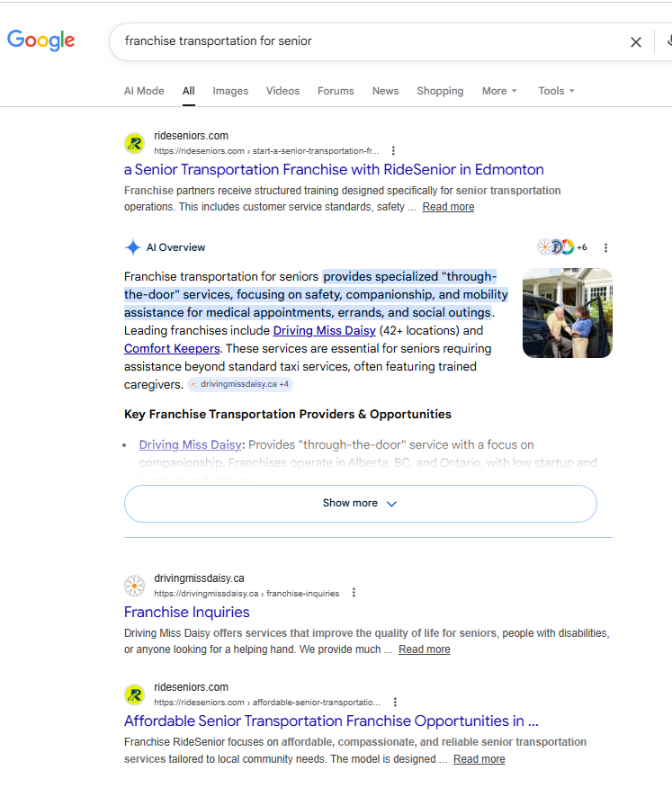Switch to the Shopping tab
Screen dimensions: 672x788
440,91
